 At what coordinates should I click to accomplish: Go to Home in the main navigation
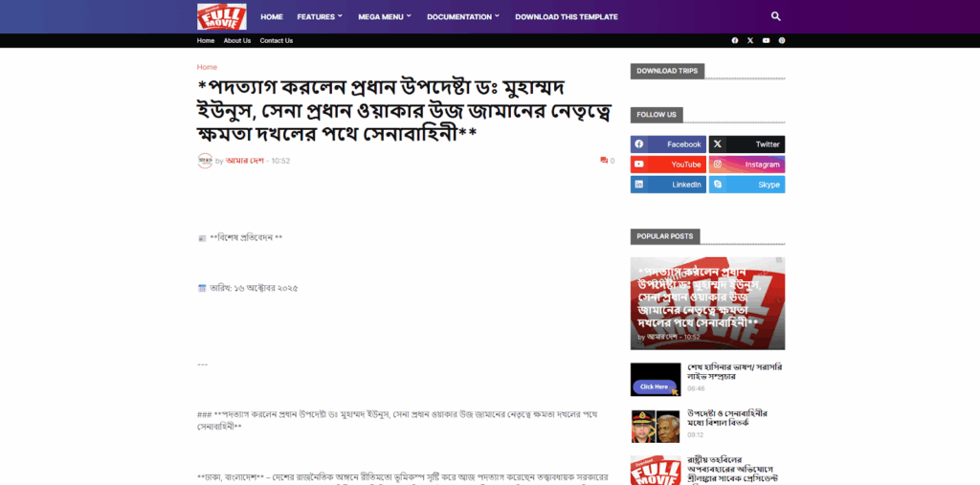(272, 16)
